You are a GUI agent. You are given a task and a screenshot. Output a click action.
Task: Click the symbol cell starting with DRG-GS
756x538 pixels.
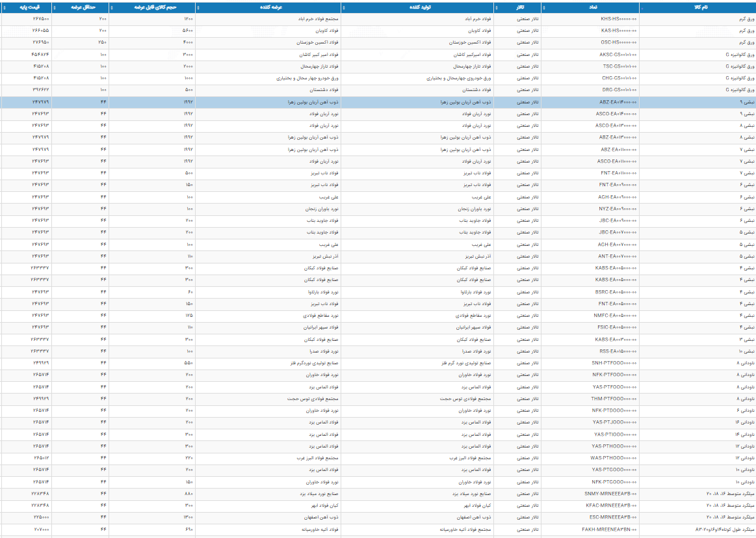(x=591, y=90)
